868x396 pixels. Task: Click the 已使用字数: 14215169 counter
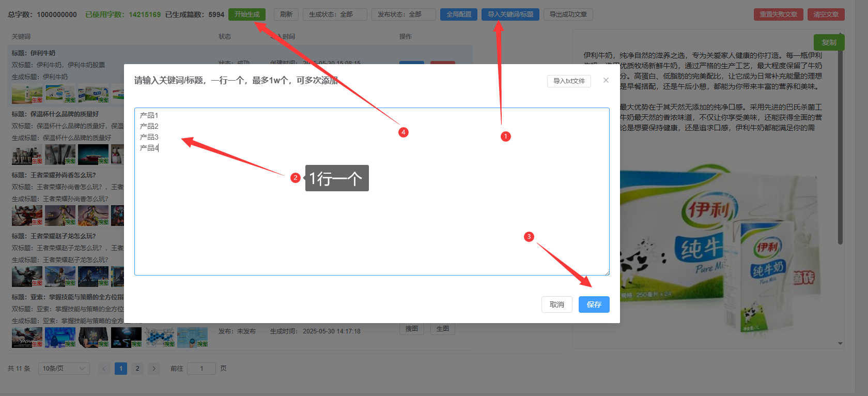(x=123, y=14)
